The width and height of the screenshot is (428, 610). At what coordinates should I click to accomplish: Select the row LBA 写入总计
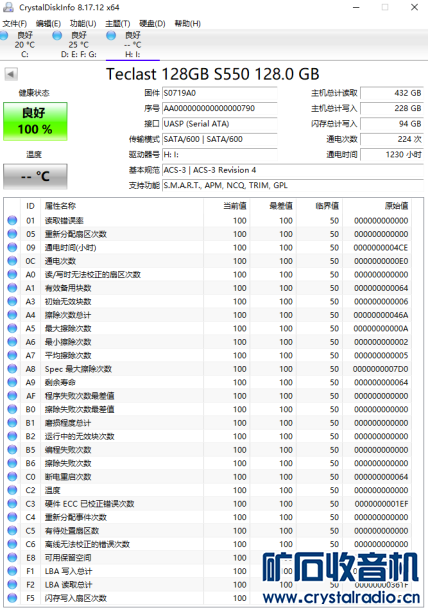click(208, 571)
